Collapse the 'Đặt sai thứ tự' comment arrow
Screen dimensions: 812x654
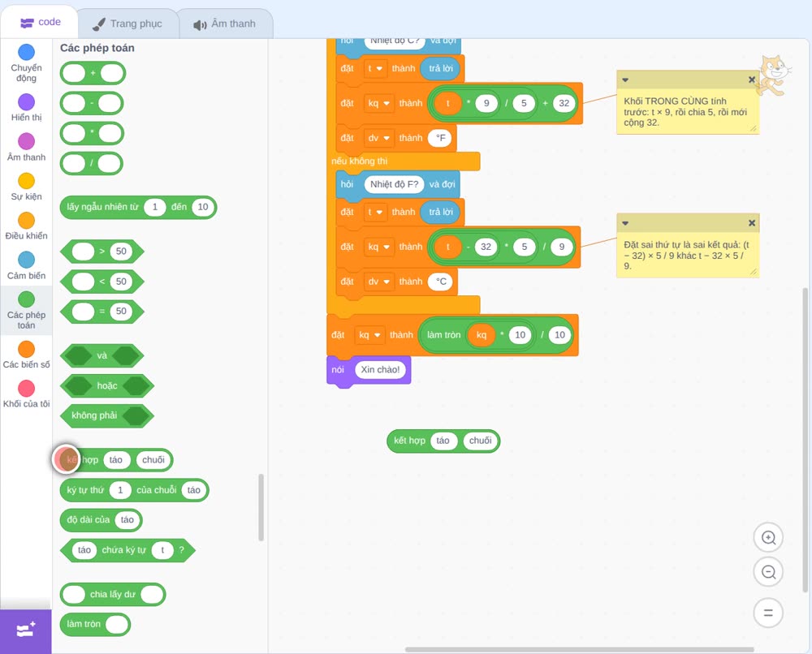coord(625,223)
